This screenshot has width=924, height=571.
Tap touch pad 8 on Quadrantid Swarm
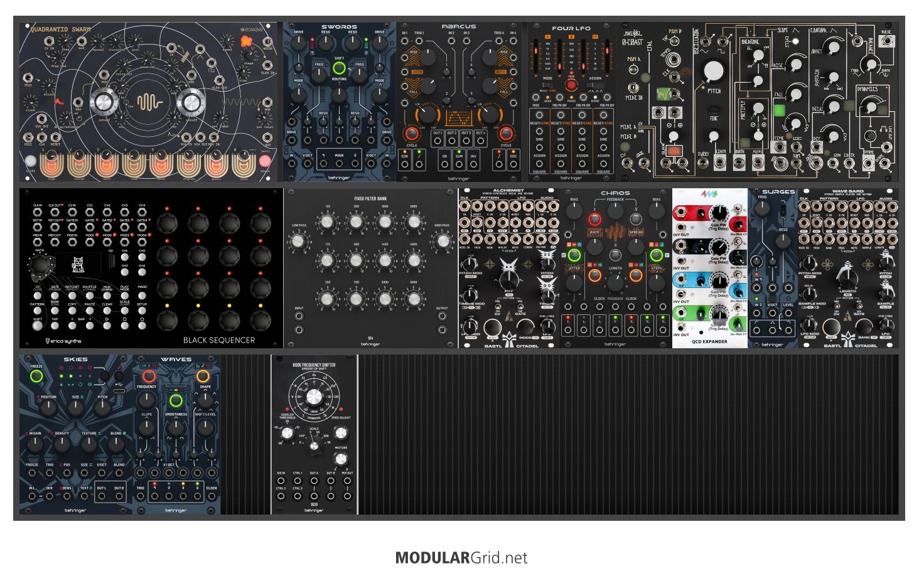pyautogui.click(x=244, y=164)
